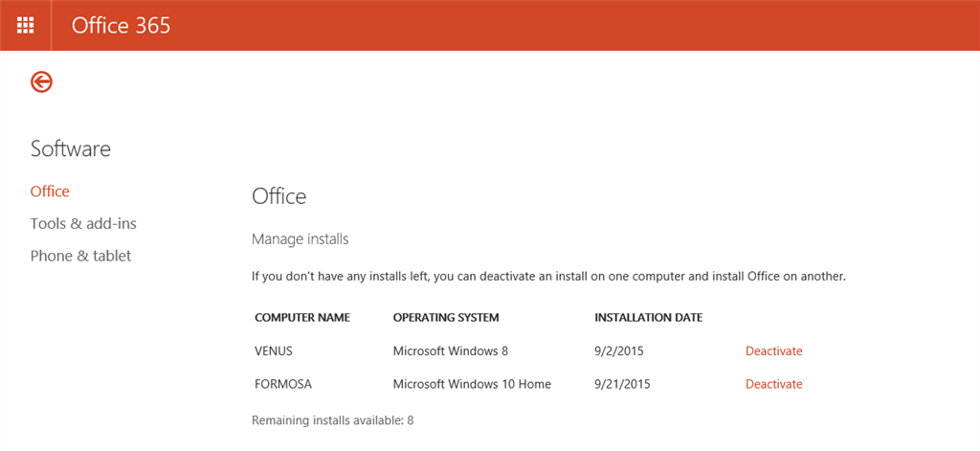The height and width of the screenshot is (451, 980).
Task: Select Office in the Software sidebar
Action: coord(50,192)
